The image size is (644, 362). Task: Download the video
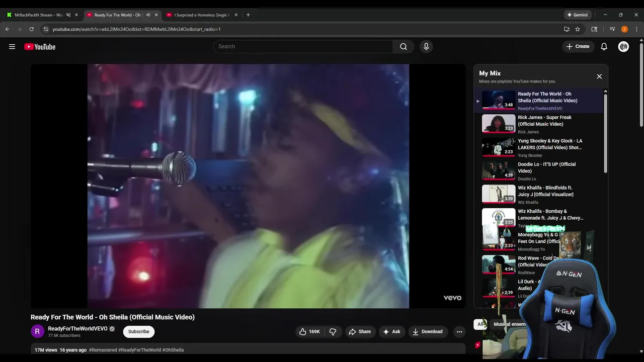point(428,332)
